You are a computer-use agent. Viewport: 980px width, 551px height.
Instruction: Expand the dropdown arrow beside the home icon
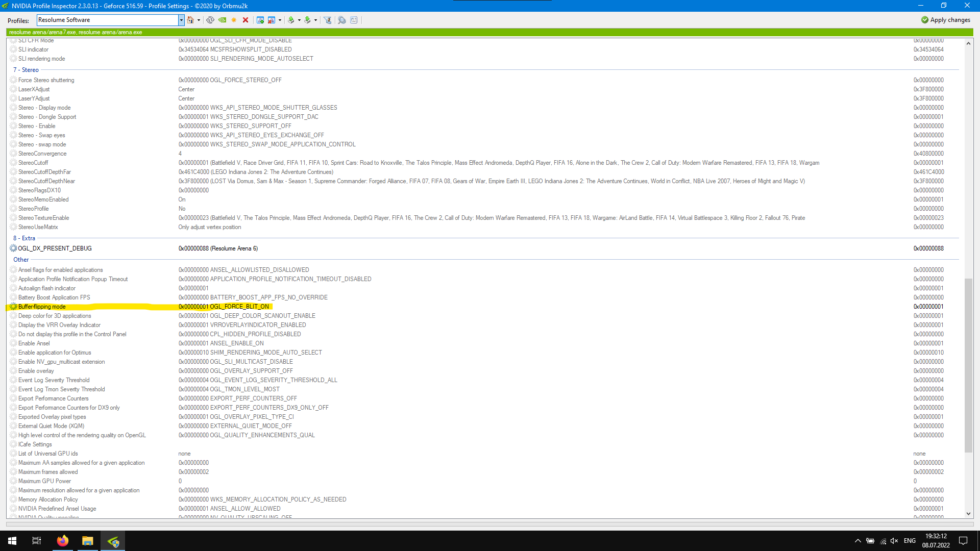coord(199,20)
